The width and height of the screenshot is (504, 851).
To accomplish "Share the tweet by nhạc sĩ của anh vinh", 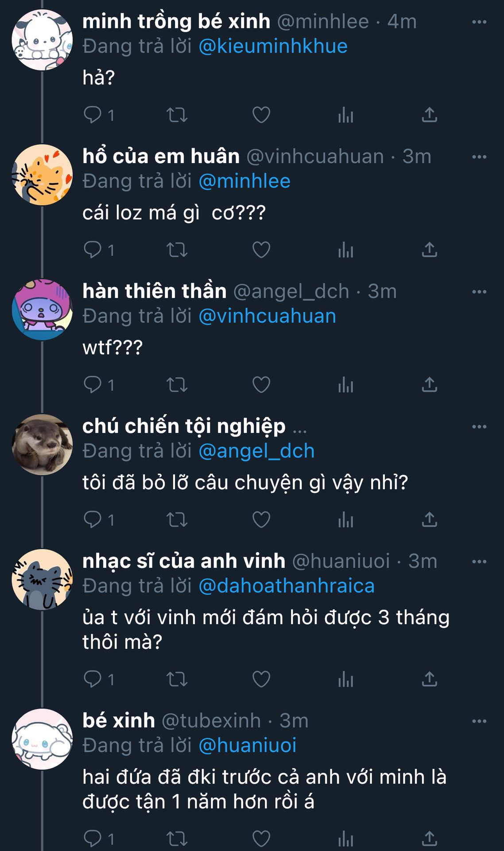I will (x=429, y=679).
